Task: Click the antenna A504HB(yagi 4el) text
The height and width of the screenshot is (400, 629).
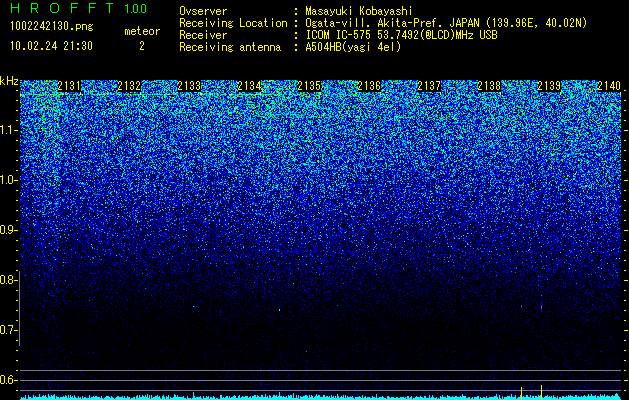Action: [353, 47]
